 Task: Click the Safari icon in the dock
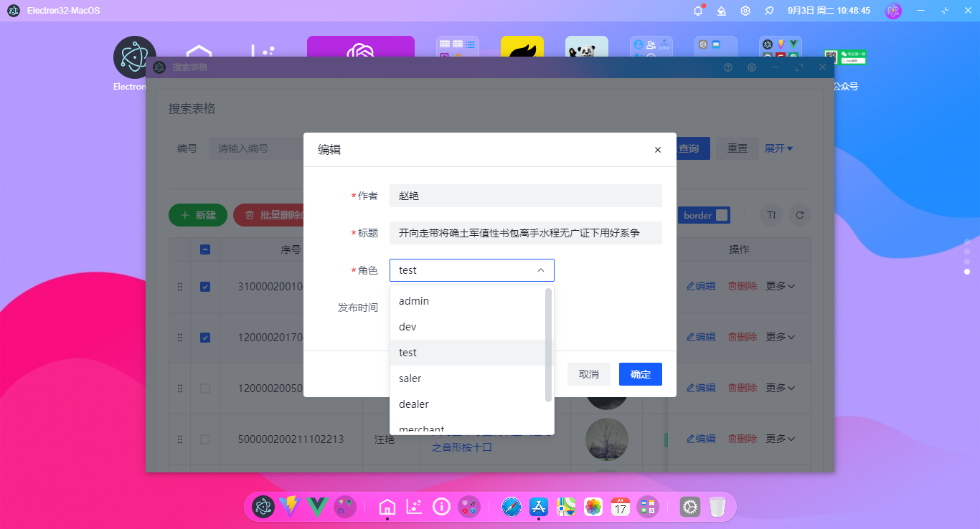511,507
